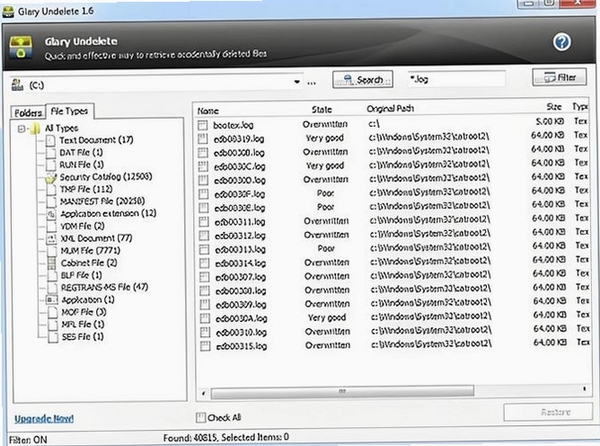Tick the checkbox for edb00311.log

pos(204,222)
